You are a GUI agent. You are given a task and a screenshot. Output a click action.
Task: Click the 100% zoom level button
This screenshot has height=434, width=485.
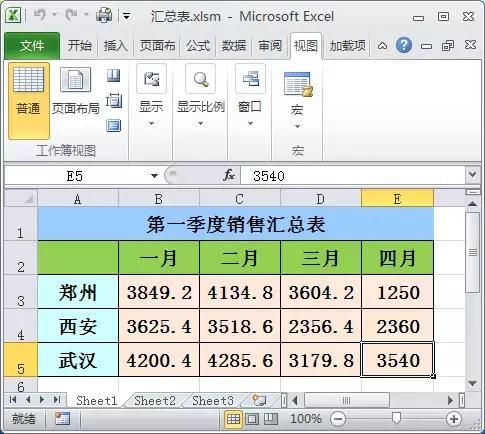pyautogui.click(x=306, y=419)
